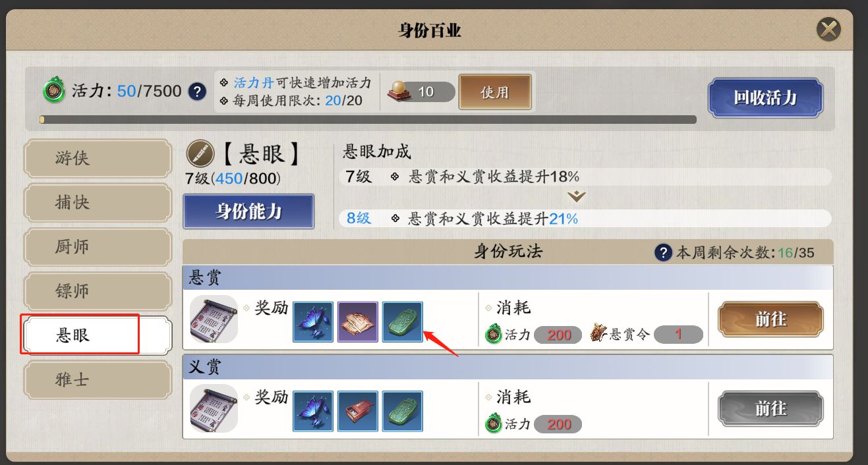Select the paper letters reward in 悬赏 row
Screen dimensions: 868x465
pos(358,322)
